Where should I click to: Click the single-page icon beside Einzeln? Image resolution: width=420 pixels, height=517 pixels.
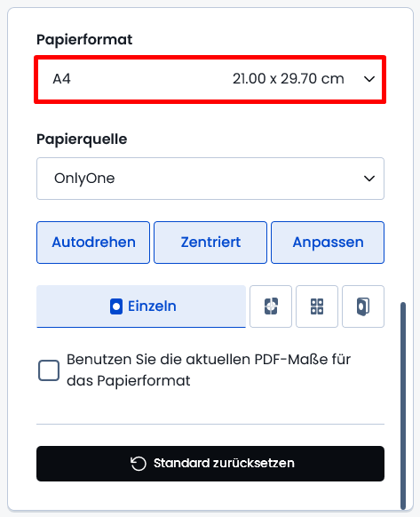(116, 306)
